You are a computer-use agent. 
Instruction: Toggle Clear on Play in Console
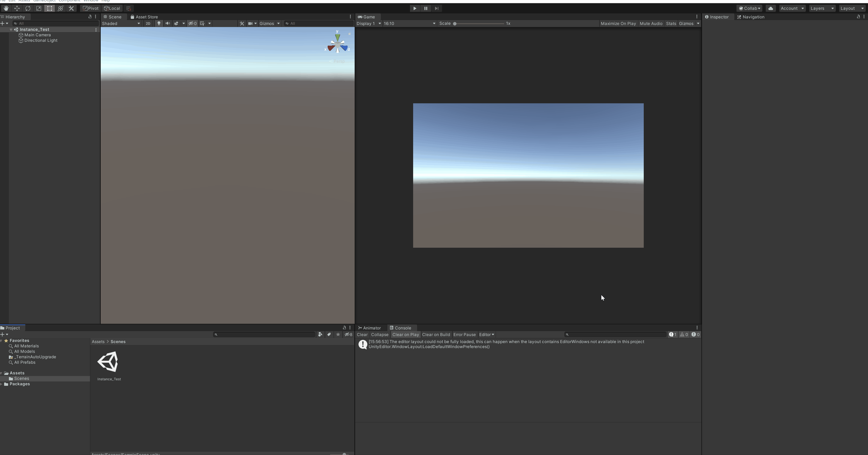pos(405,335)
